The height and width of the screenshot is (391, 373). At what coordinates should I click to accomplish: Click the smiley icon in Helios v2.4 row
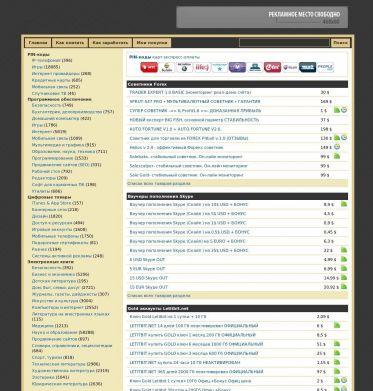point(337,147)
